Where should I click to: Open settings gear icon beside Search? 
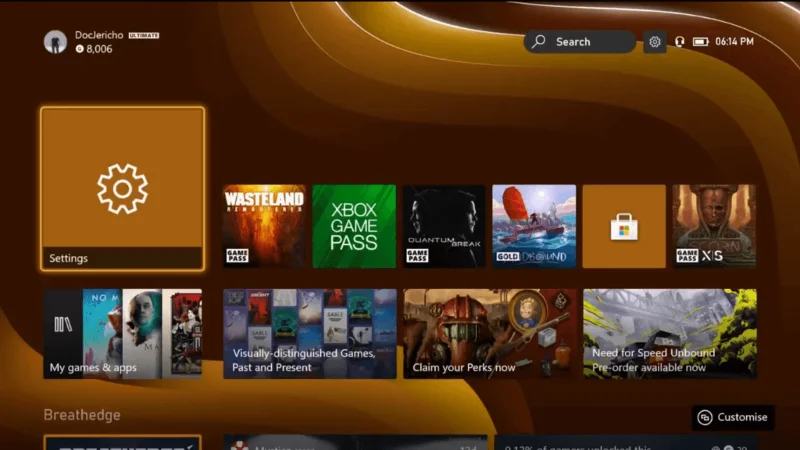[655, 42]
